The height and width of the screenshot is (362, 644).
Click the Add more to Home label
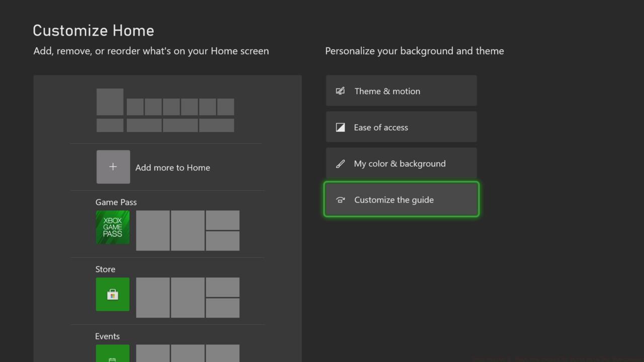pos(173,167)
